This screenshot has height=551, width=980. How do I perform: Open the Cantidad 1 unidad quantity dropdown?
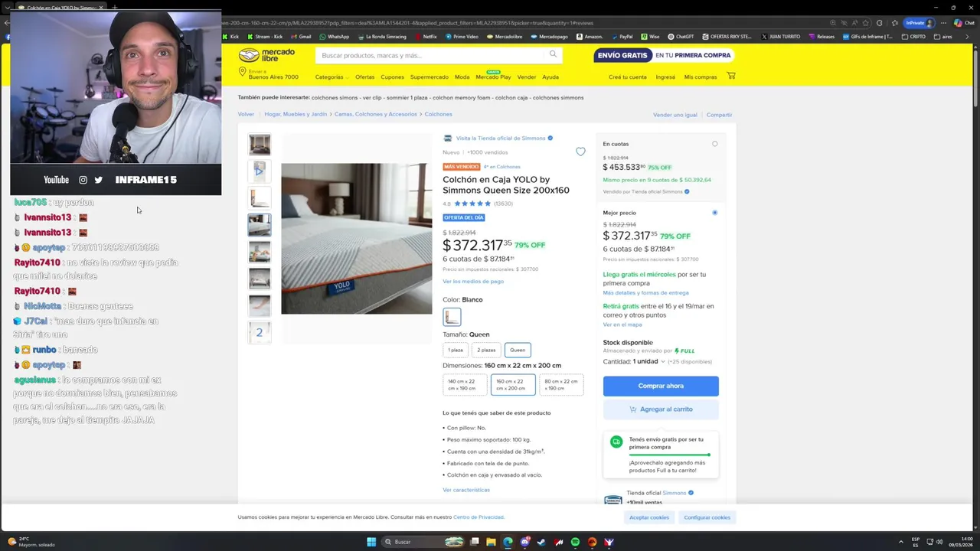[650, 361]
